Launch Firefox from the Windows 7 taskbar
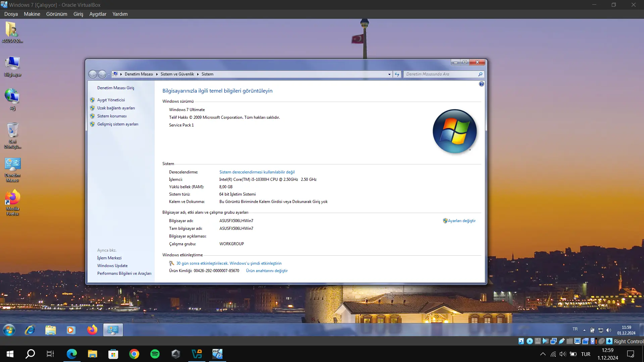 click(x=92, y=330)
